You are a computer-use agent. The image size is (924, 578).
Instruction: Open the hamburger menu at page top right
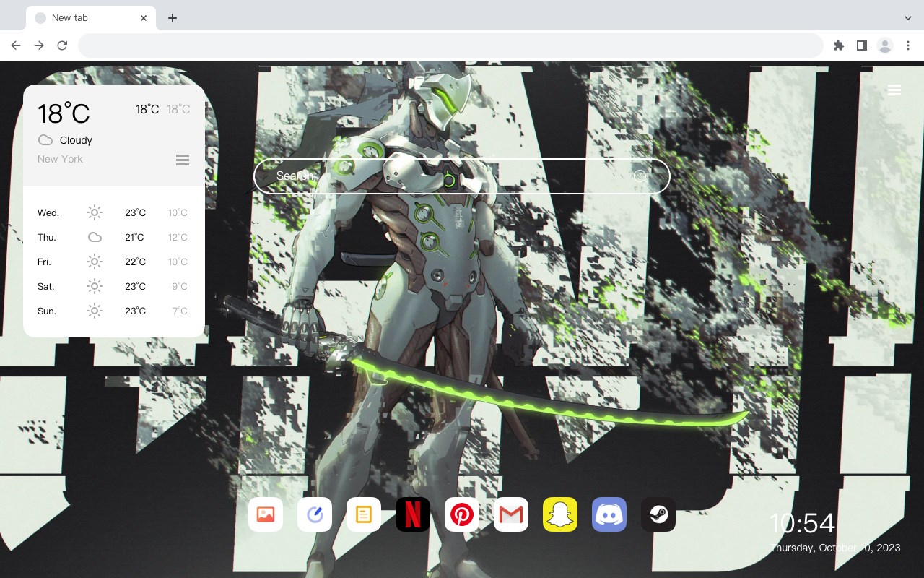point(894,90)
